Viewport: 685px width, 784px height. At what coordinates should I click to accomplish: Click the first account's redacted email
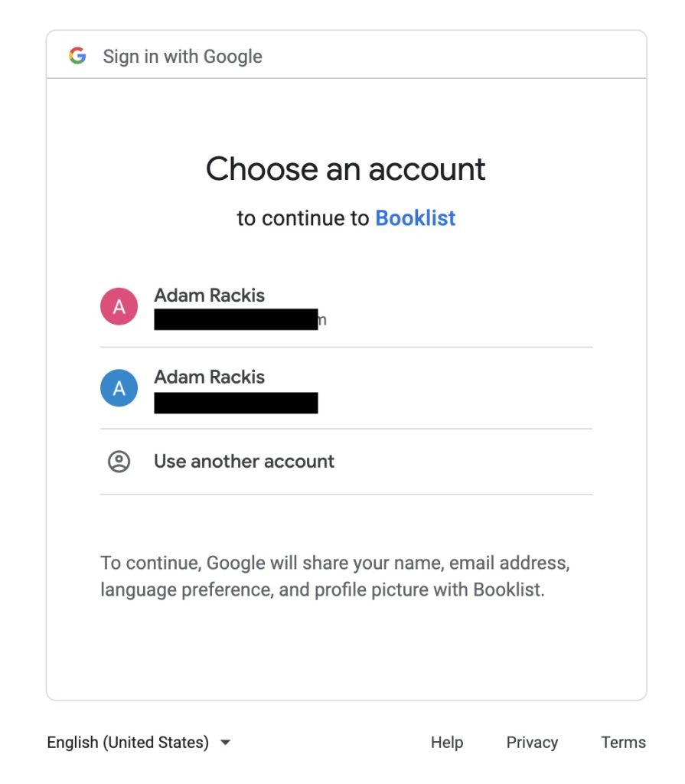236,319
